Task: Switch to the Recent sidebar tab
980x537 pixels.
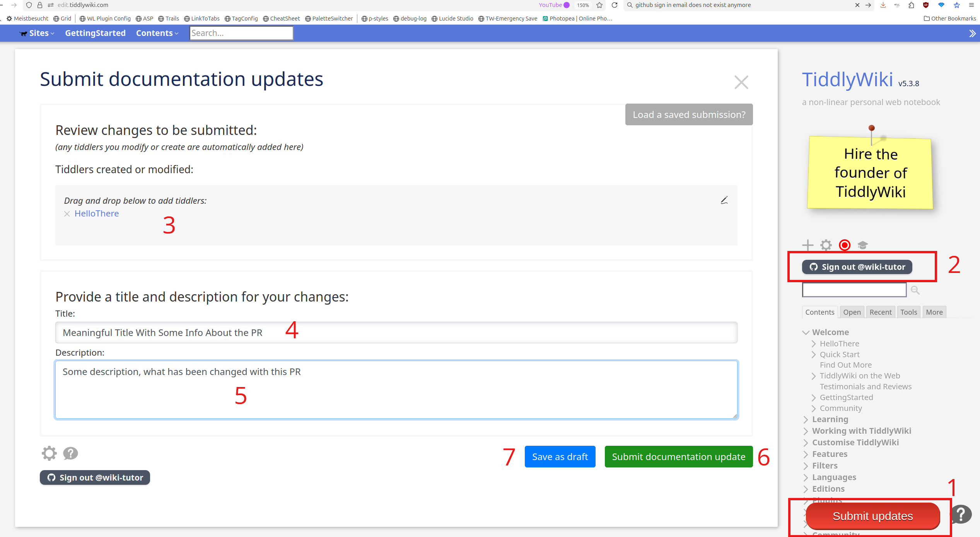Action: coord(880,312)
